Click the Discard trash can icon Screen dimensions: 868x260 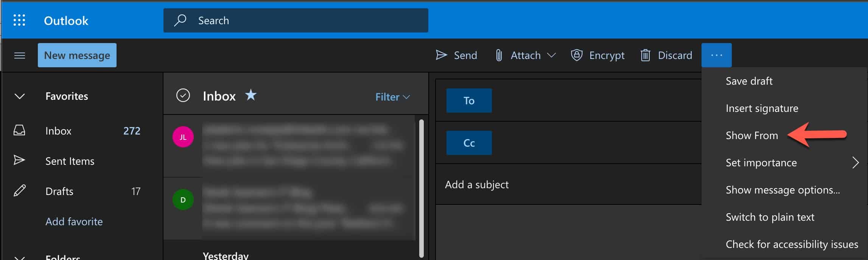(645, 55)
